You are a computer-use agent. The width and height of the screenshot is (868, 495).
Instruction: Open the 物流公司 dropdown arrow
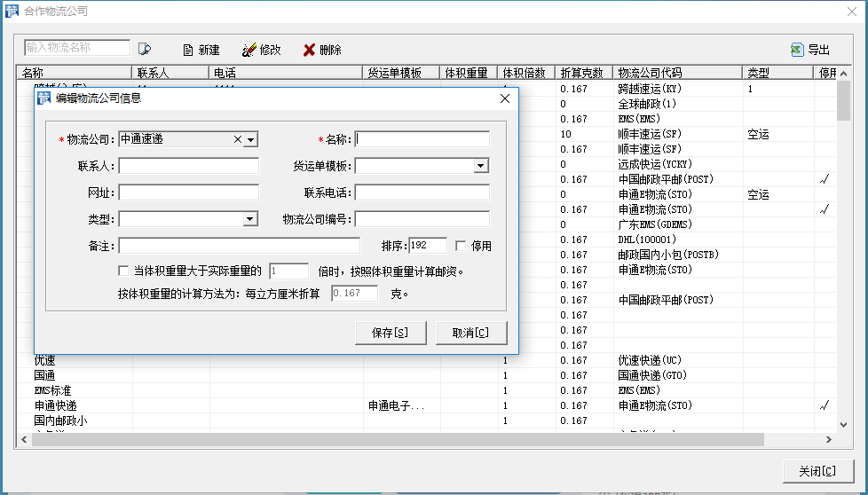251,139
